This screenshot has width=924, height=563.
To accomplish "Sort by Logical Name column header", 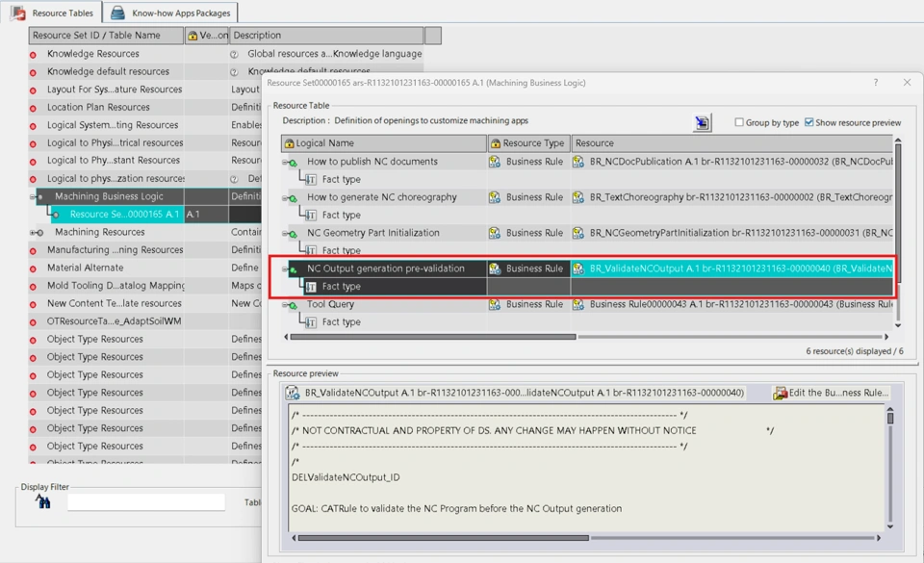I will click(385, 143).
